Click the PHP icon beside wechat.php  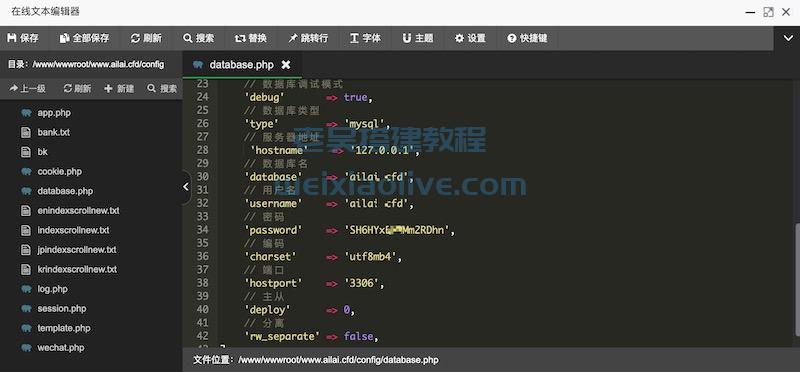pyautogui.click(x=26, y=348)
